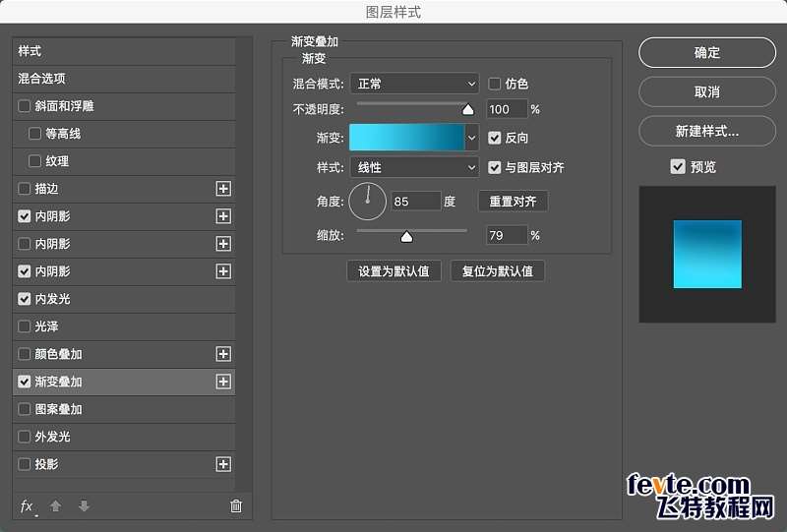Open the fx effects menu icon
This screenshot has width=787, height=532.
[x=28, y=505]
